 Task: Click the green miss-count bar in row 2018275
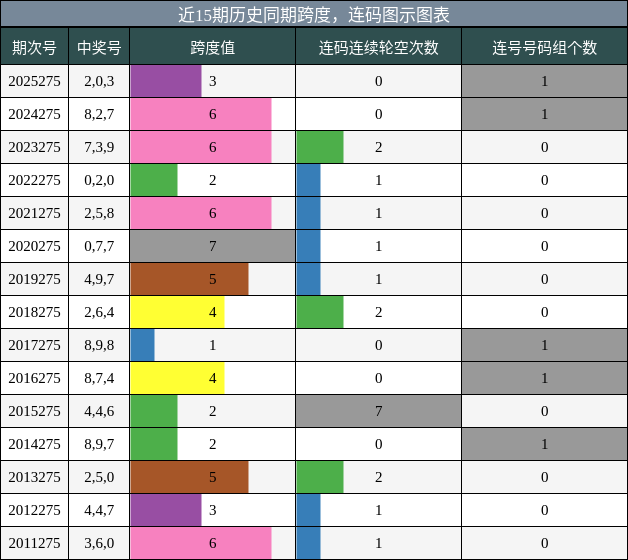[x=320, y=312]
